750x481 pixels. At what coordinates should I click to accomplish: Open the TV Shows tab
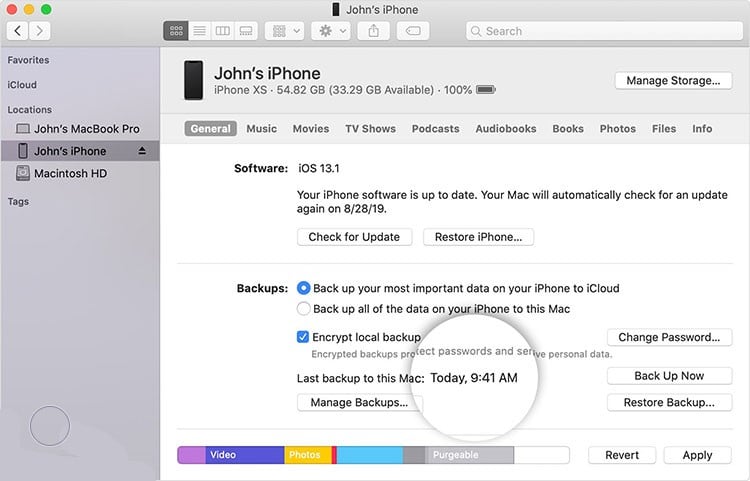pyautogui.click(x=371, y=129)
